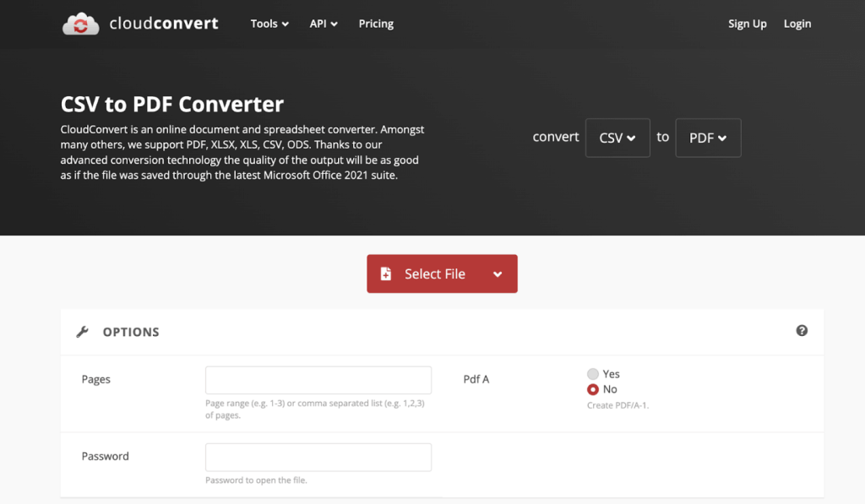
Task: Click the document icon inside Select File
Action: tap(387, 274)
